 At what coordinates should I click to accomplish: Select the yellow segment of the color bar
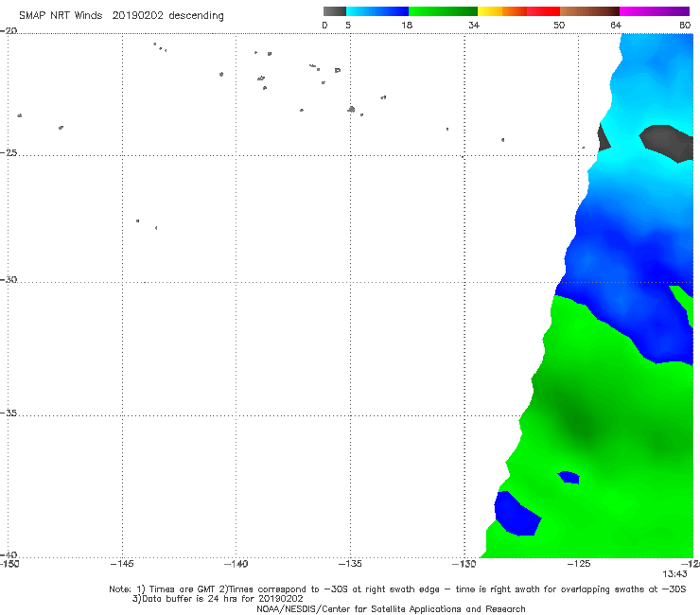490,11
